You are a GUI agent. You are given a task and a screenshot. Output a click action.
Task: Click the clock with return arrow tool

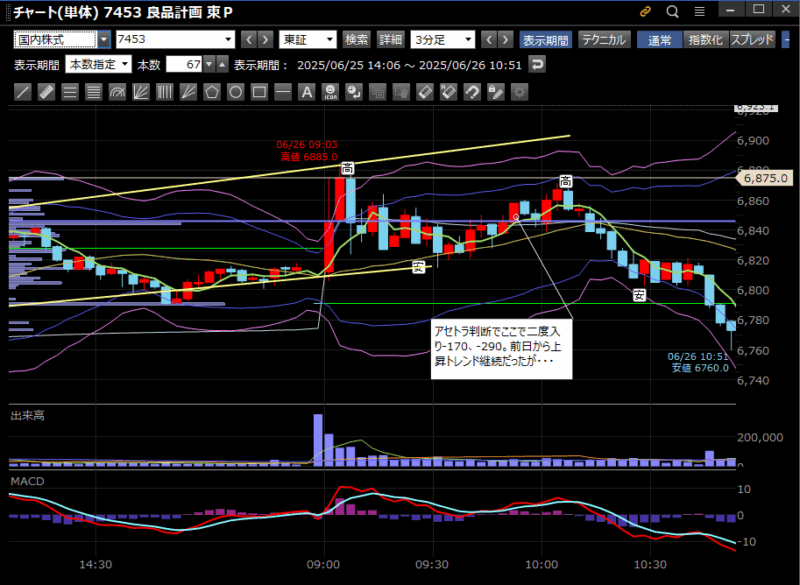coord(354,92)
